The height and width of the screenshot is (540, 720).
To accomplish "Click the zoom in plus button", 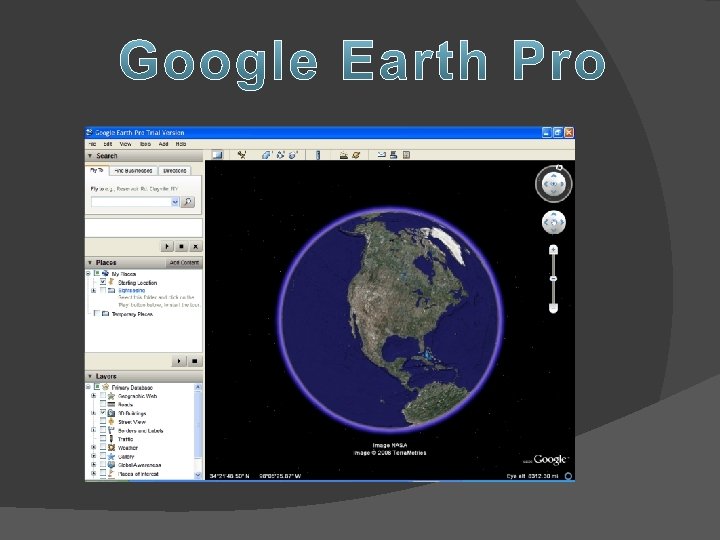I will coord(553,250).
